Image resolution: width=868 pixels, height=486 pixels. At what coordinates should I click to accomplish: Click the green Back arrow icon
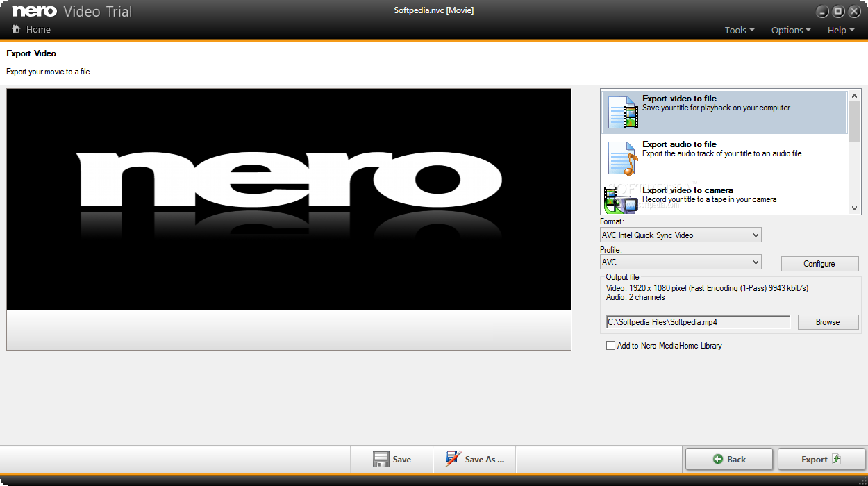[x=718, y=459]
